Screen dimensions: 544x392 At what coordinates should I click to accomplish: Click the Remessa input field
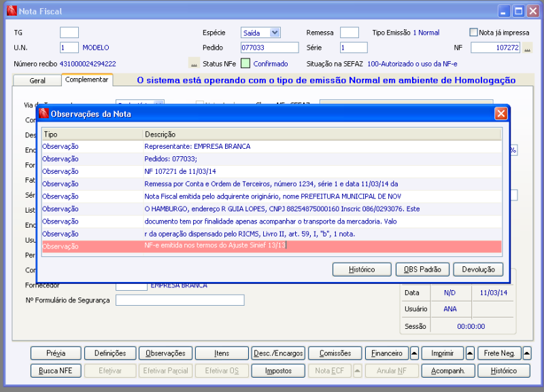350,33
